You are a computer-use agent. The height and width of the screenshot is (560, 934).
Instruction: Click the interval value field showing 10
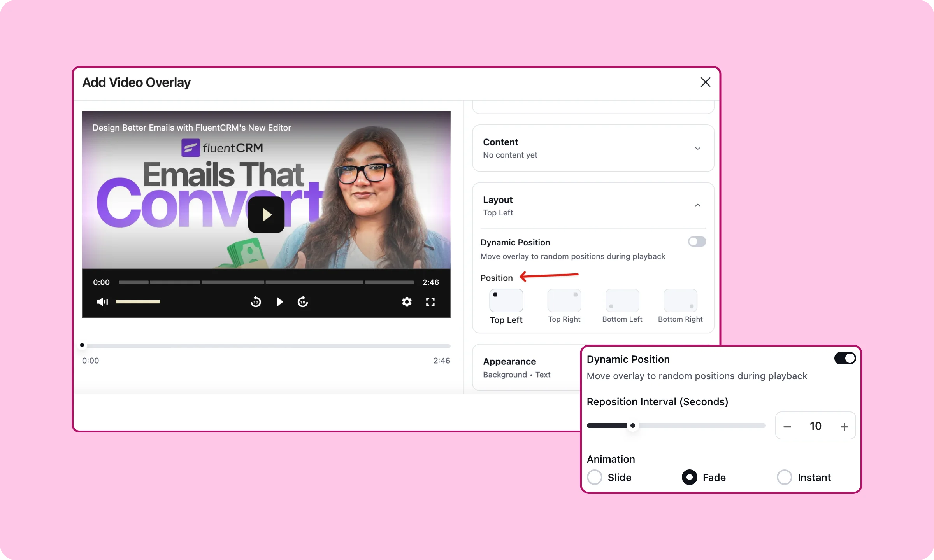(x=816, y=426)
